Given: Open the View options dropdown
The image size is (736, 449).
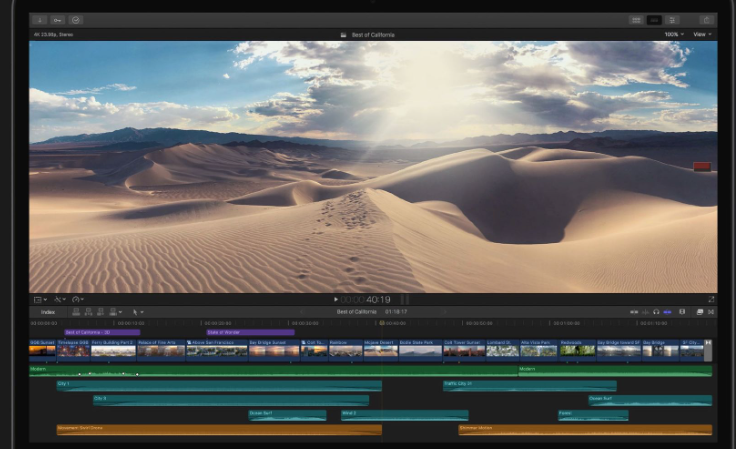Looking at the screenshot, I should pos(702,34).
